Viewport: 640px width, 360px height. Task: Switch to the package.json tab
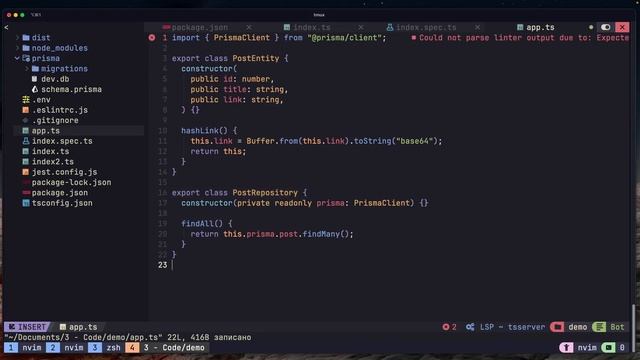(200, 27)
